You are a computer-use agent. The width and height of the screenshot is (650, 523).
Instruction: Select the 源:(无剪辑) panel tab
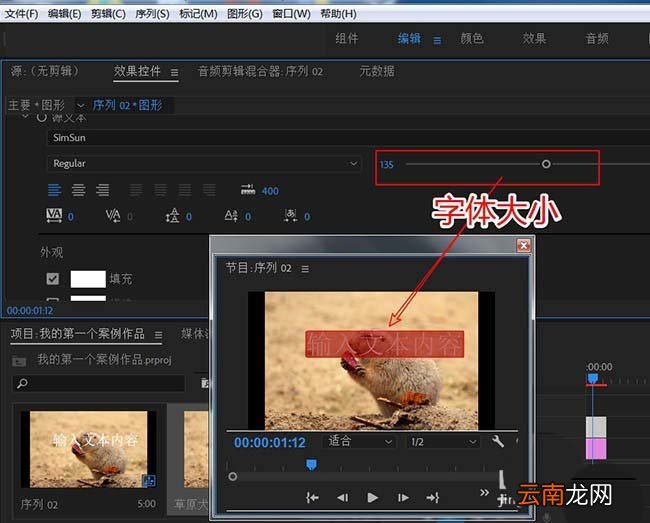[x=45, y=71]
